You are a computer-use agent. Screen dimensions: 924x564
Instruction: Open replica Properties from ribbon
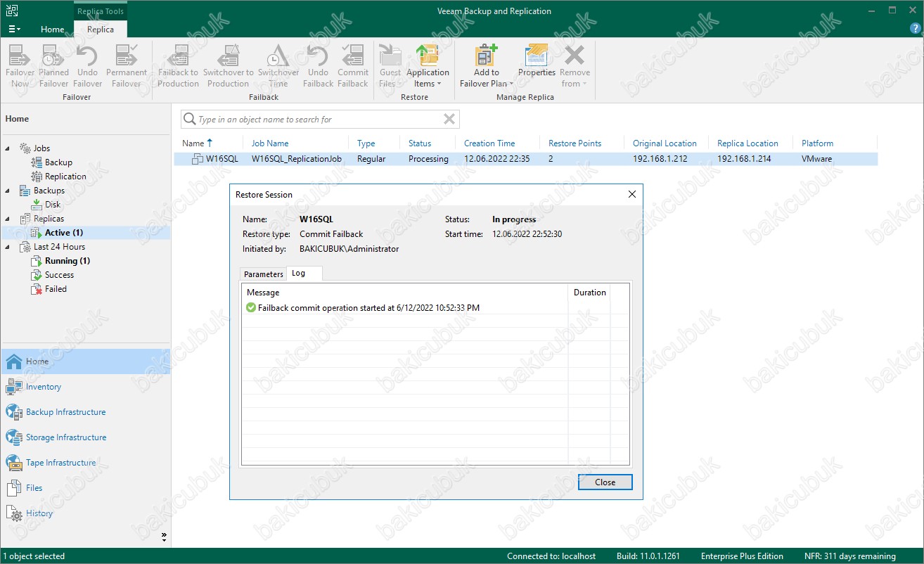537,62
